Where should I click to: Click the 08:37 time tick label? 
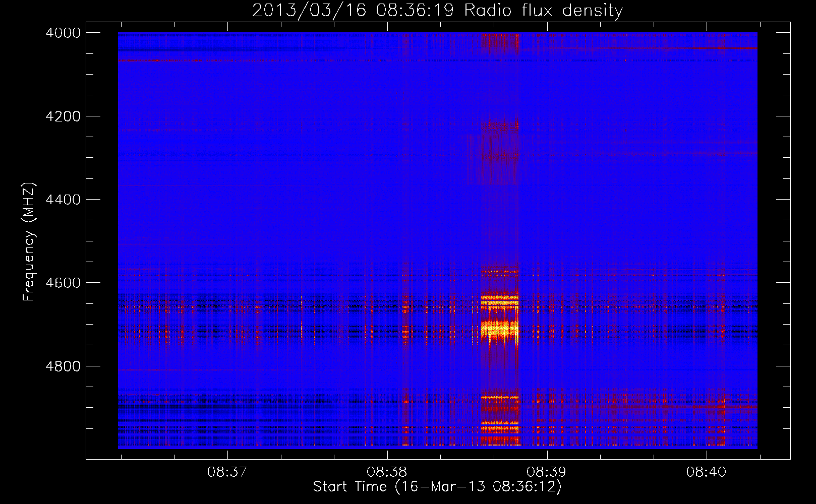[x=227, y=472]
